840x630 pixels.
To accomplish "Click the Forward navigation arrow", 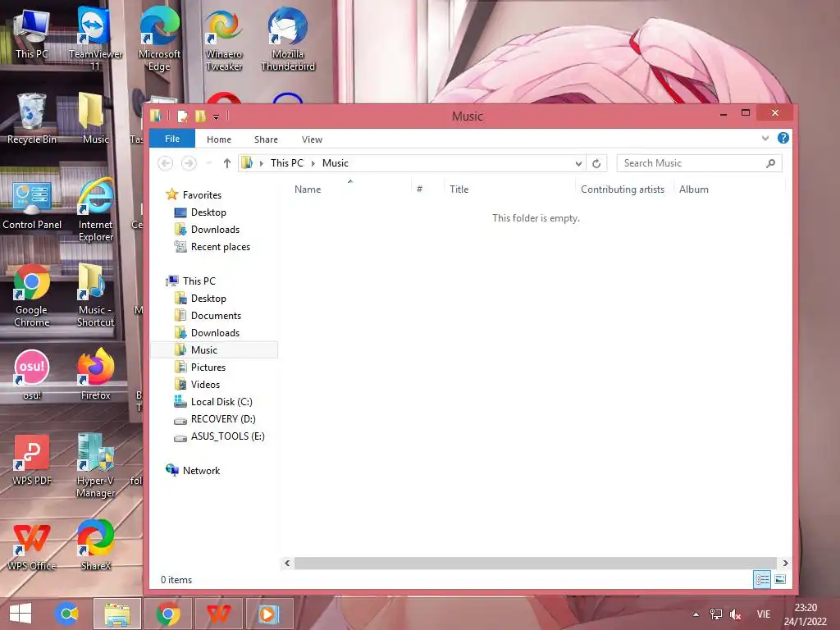I will click(189, 163).
